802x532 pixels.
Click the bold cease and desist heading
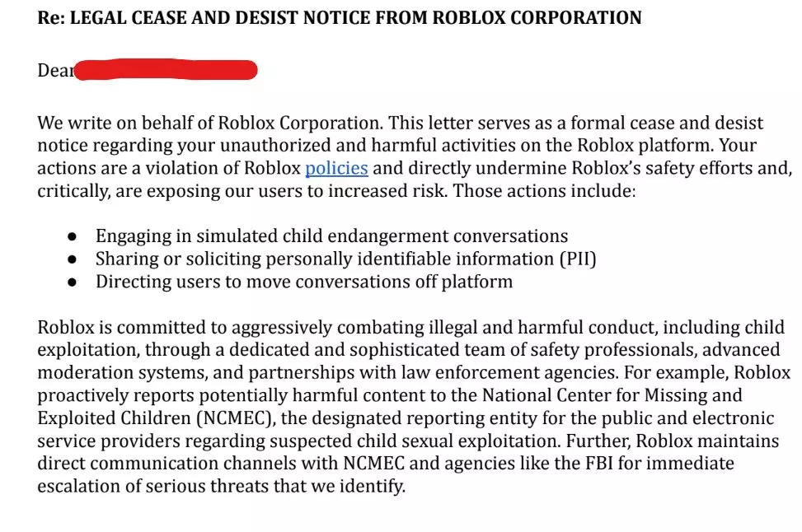pos(340,18)
